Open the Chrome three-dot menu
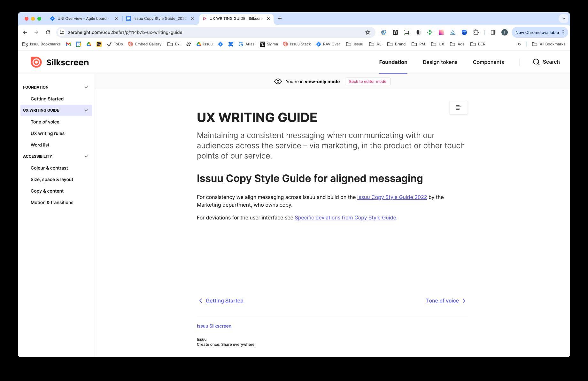The image size is (588, 381). [x=563, y=32]
